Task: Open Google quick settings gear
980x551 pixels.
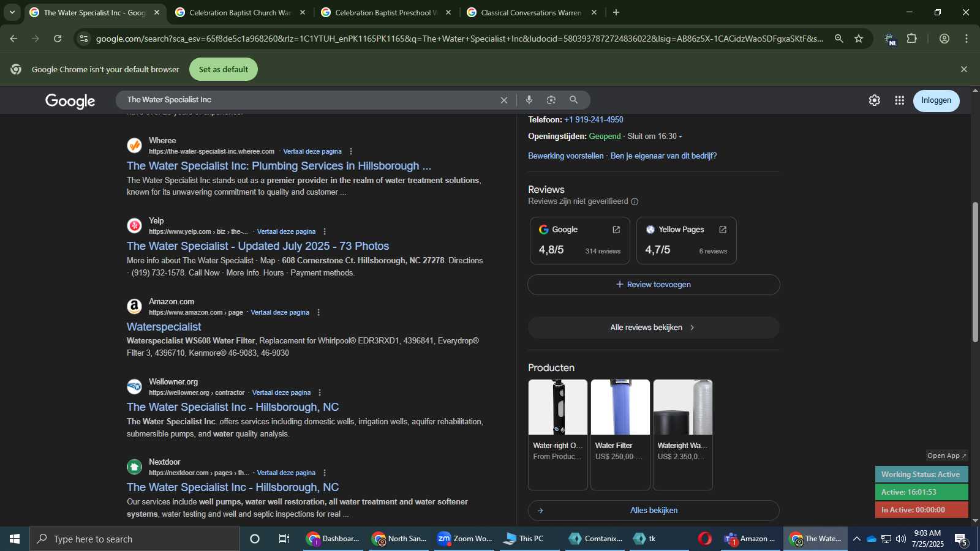Action: point(874,100)
